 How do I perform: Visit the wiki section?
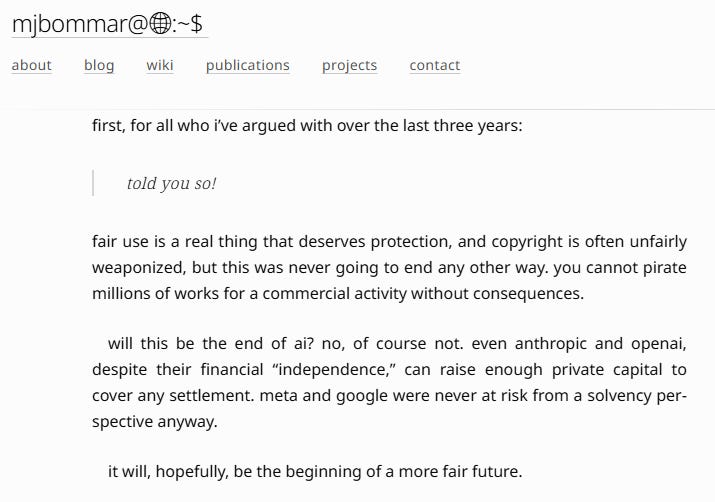pos(160,65)
